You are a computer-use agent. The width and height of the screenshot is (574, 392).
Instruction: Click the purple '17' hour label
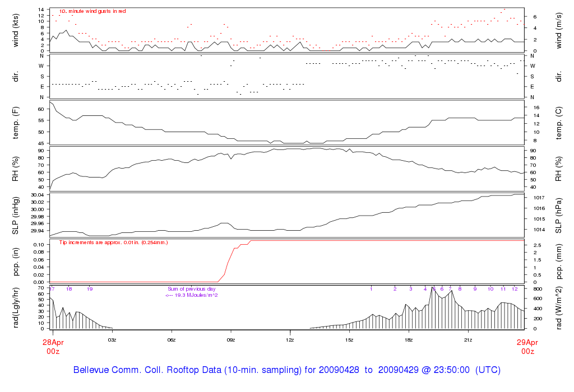click(52, 289)
